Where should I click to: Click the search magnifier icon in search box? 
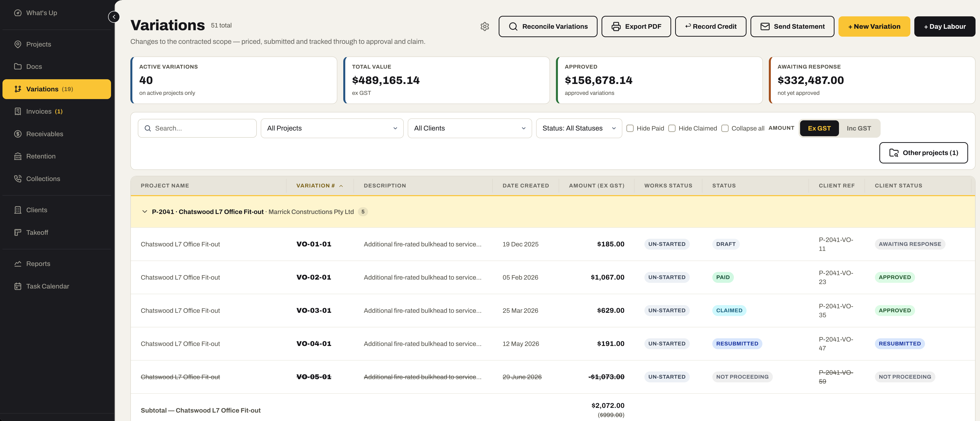[x=148, y=129]
